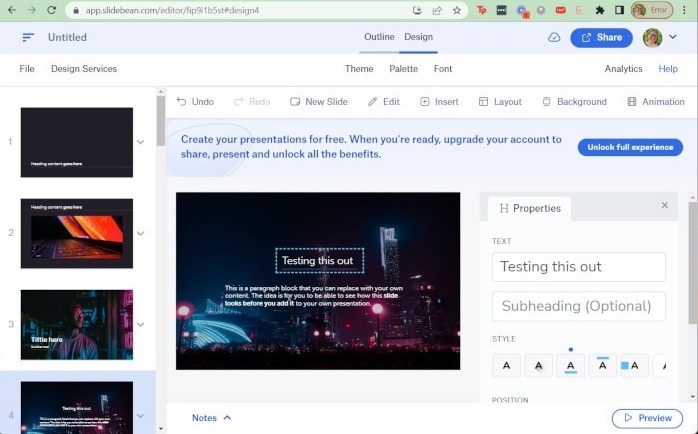Viewport: 698px width, 434px height.
Task: Go back in the browser
Action: coord(12,10)
